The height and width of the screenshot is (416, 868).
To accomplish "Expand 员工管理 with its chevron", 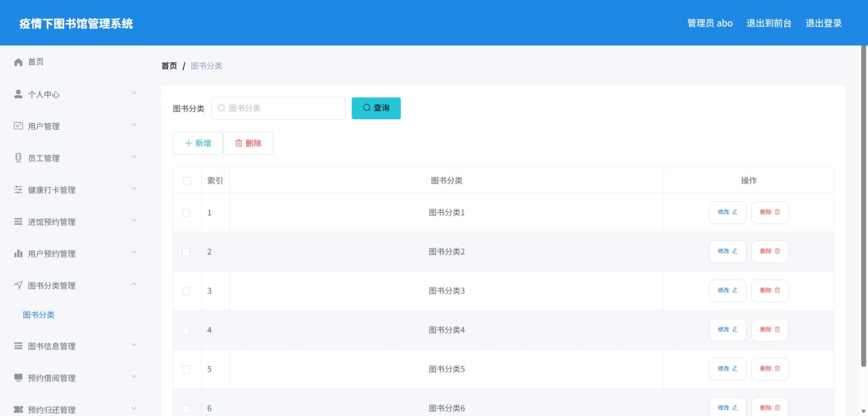I will pos(134,157).
